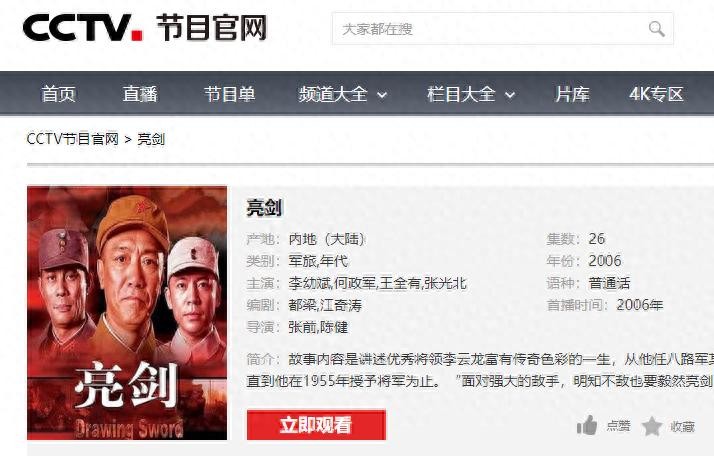Click the 亮剑 poster thumbnail
The width and height of the screenshot is (714, 456).
[127, 313]
